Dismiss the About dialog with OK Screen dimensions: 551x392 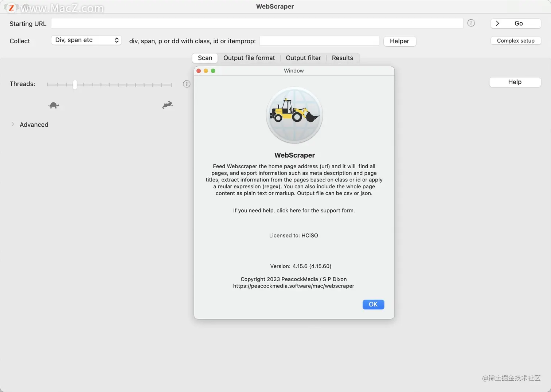tap(373, 305)
